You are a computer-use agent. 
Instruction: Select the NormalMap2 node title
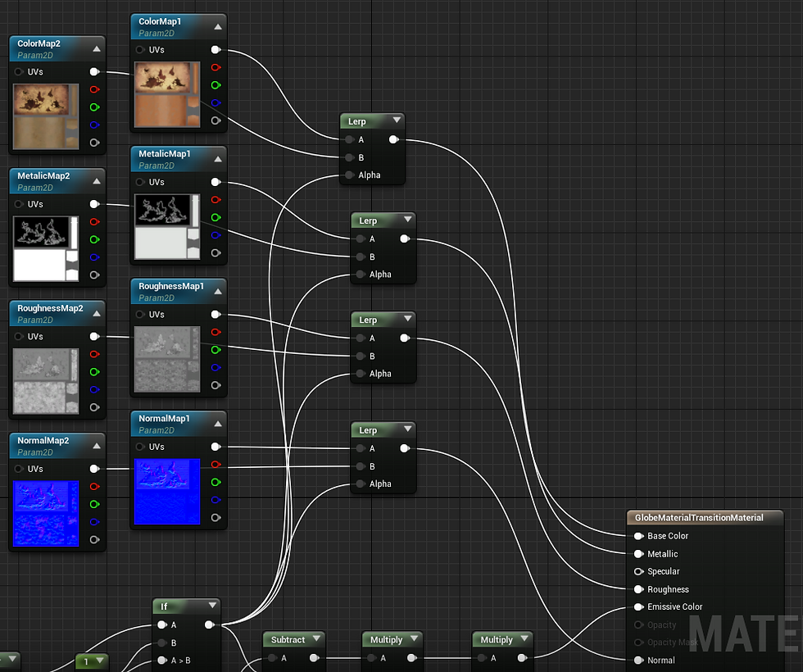click(43, 441)
